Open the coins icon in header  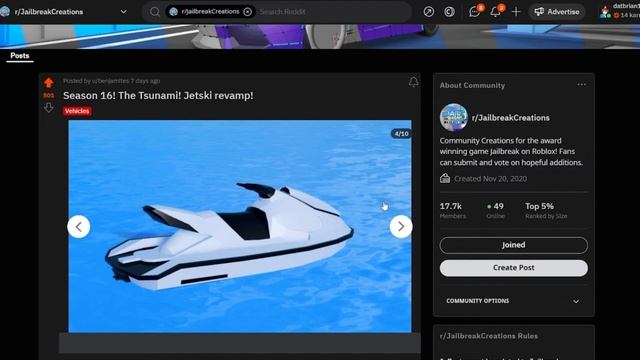449,12
